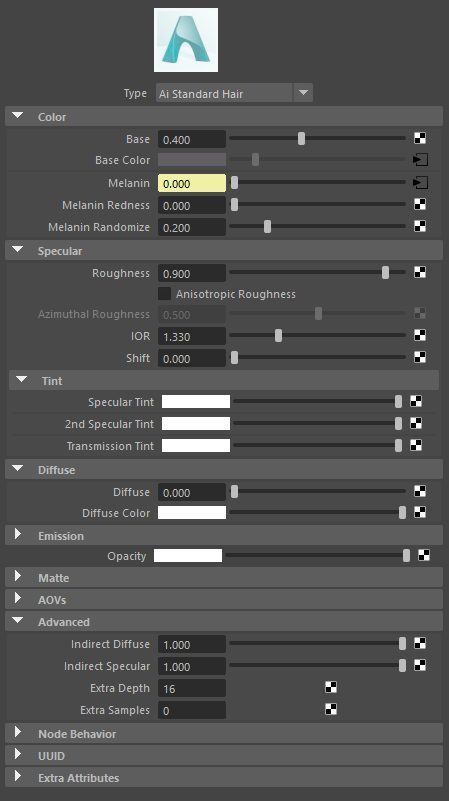
Task: Click Opacity checker map icon
Action: point(424,555)
